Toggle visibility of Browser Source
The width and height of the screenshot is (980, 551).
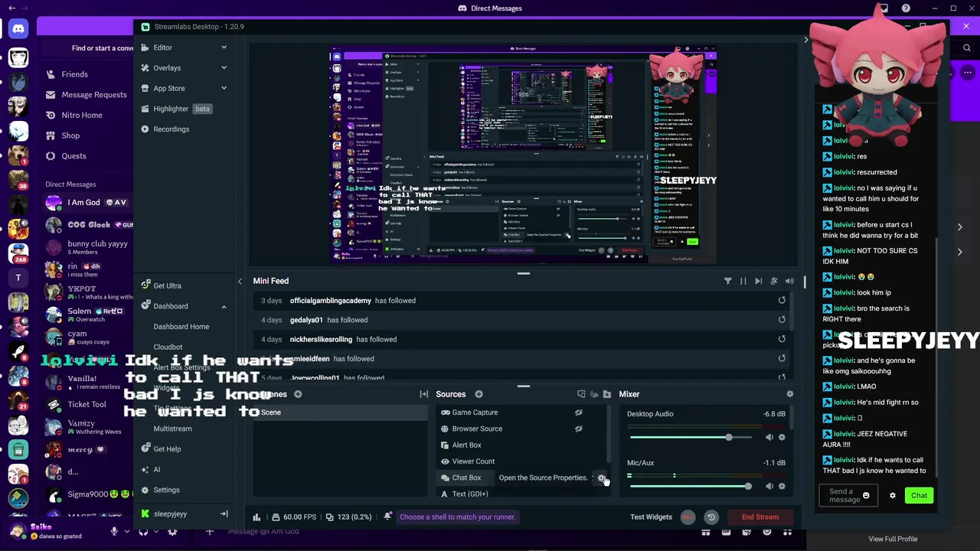pyautogui.click(x=579, y=429)
